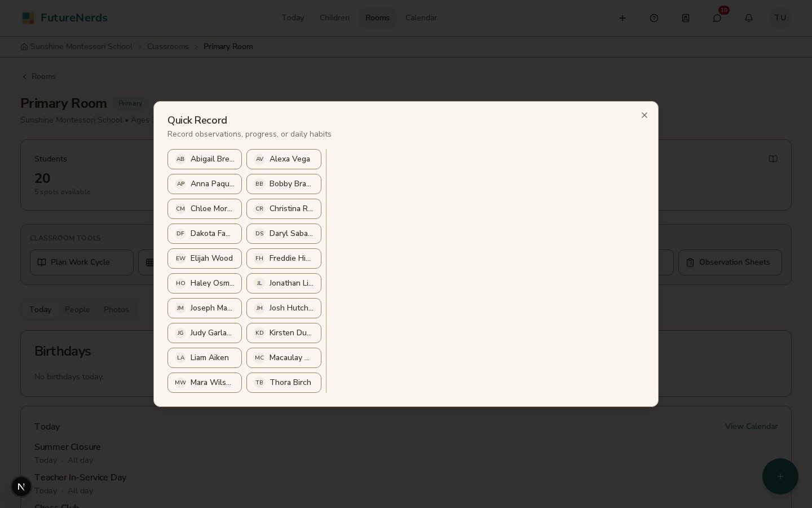This screenshot has width=812, height=508.
Task: Choose Dakota Fa... from the students
Action: tap(205, 234)
